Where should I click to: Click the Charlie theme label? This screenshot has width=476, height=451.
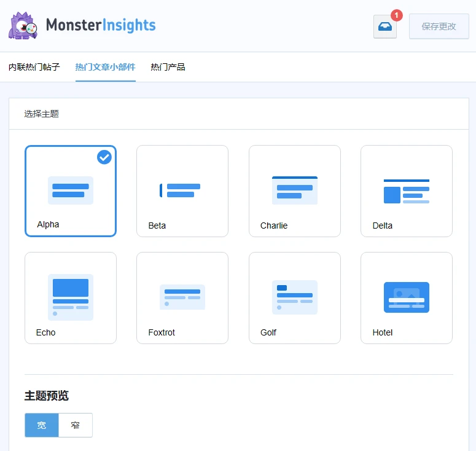coord(274,225)
